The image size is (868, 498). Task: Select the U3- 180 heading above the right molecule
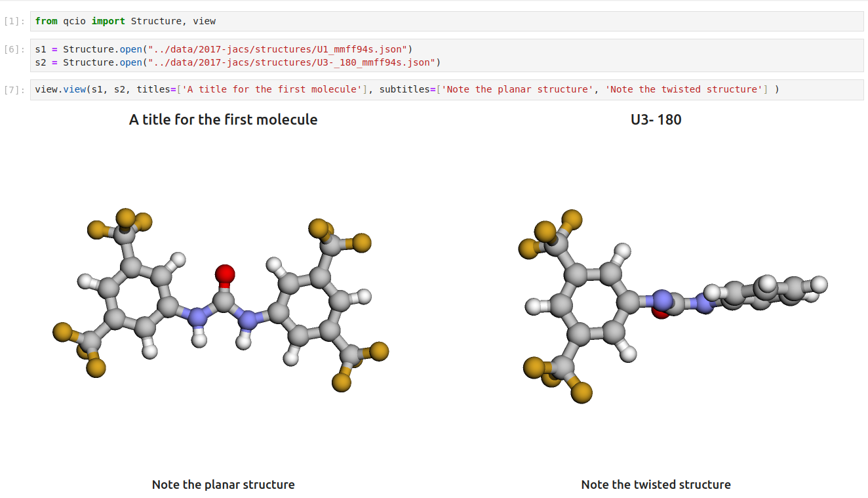656,119
